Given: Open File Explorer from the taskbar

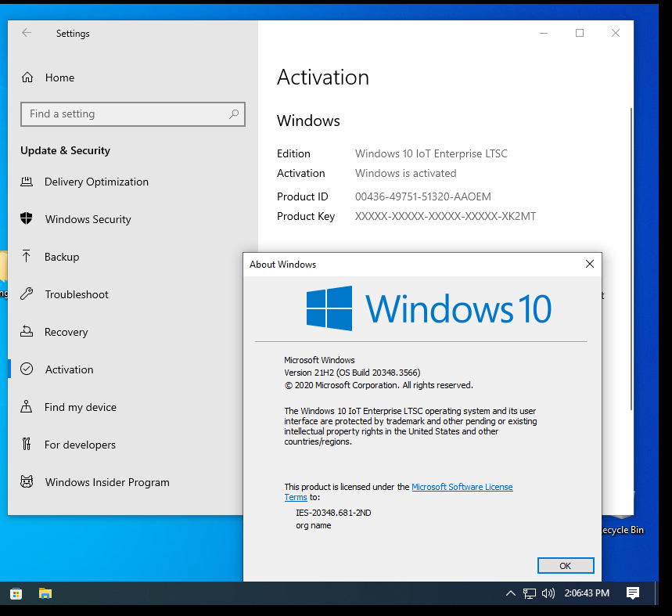Looking at the screenshot, I should (45, 594).
